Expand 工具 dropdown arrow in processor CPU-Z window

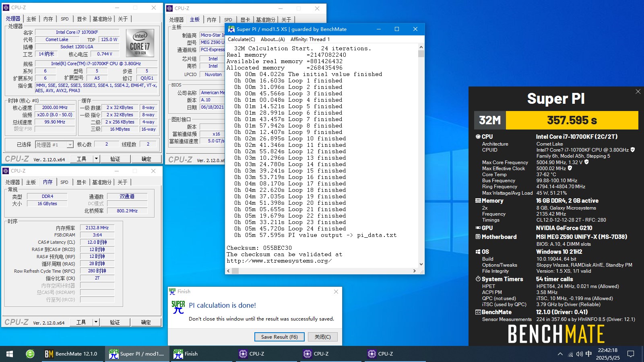[96, 159]
